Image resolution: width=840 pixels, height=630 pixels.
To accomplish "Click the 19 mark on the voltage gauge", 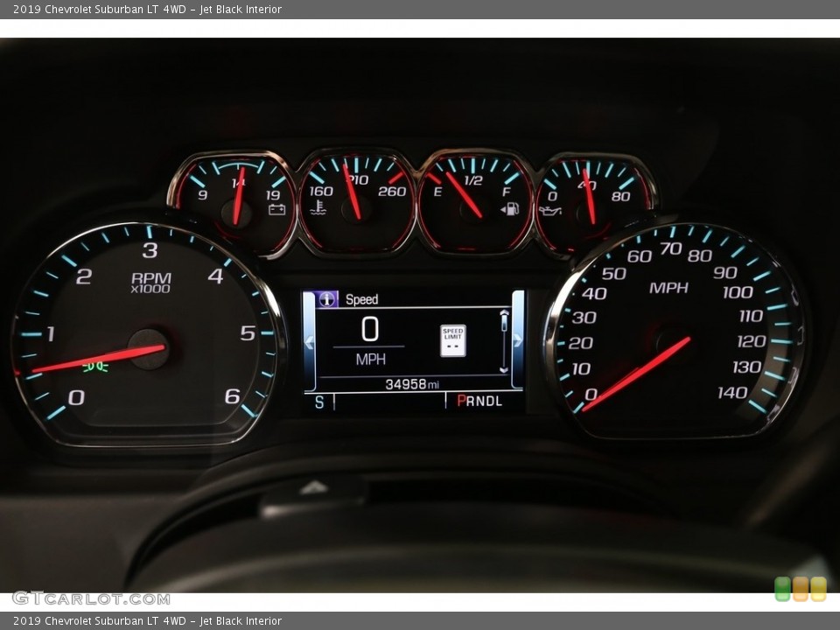I will pyautogui.click(x=273, y=195).
